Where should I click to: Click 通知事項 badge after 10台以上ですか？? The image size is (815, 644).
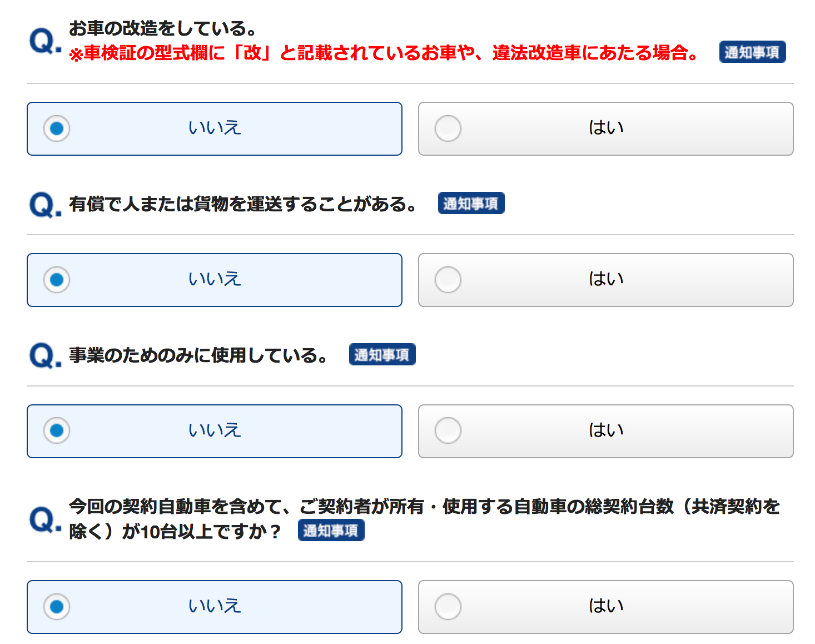[331, 531]
